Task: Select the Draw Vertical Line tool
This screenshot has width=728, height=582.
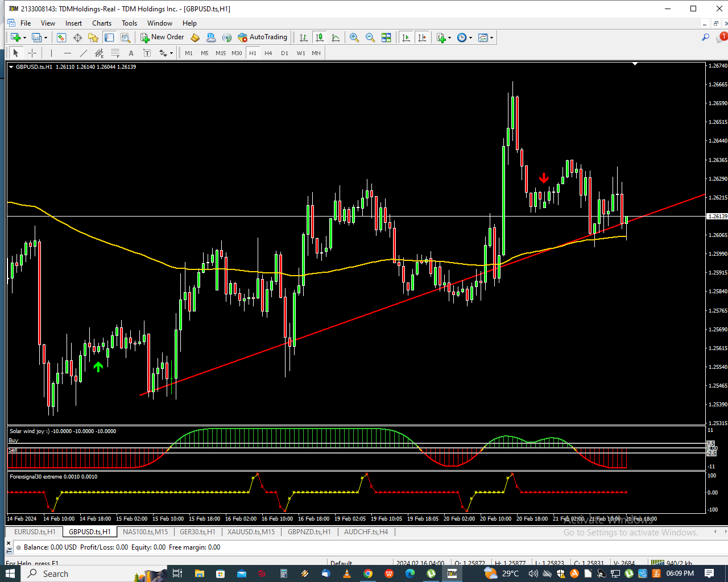Action: point(51,53)
